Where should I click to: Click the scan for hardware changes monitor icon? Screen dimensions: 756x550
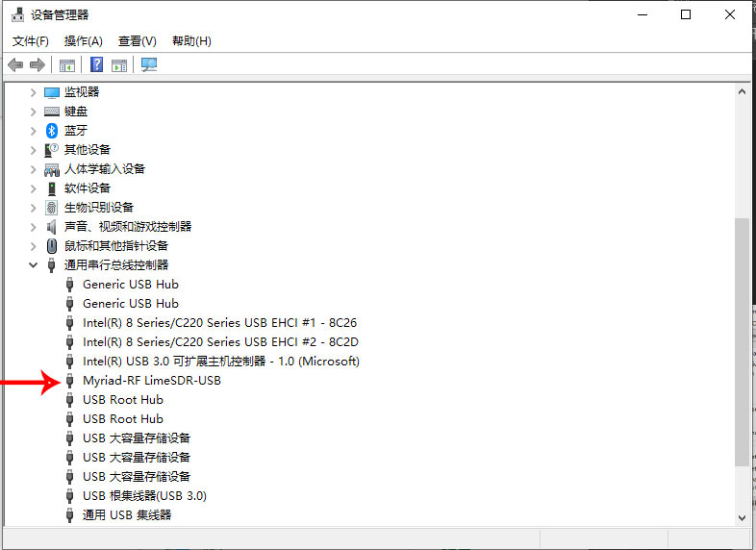149,64
